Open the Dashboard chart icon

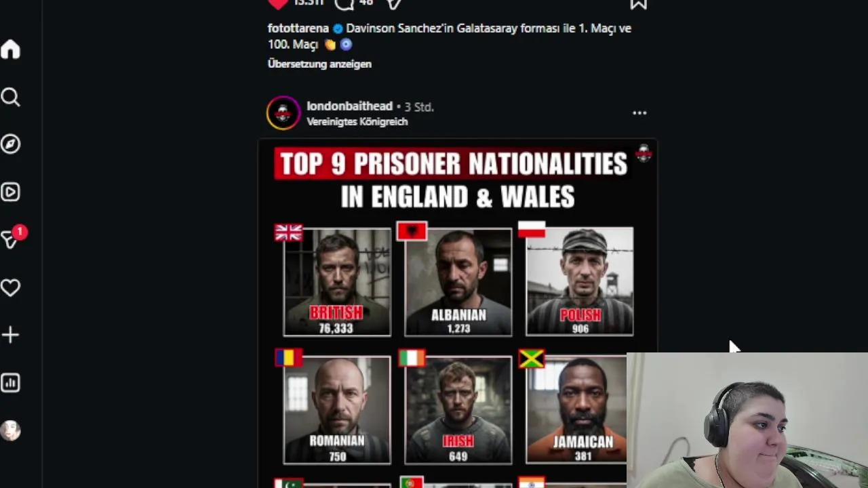(11, 383)
